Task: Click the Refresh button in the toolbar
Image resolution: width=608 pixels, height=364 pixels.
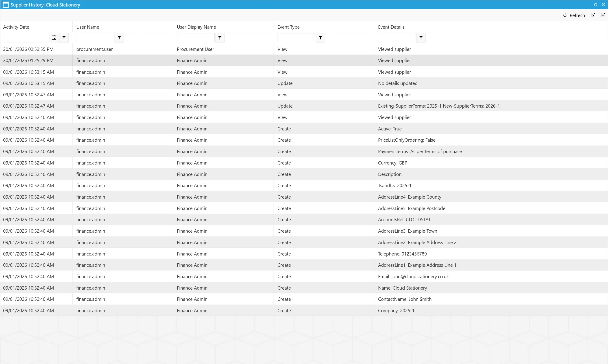Action: pos(574,15)
